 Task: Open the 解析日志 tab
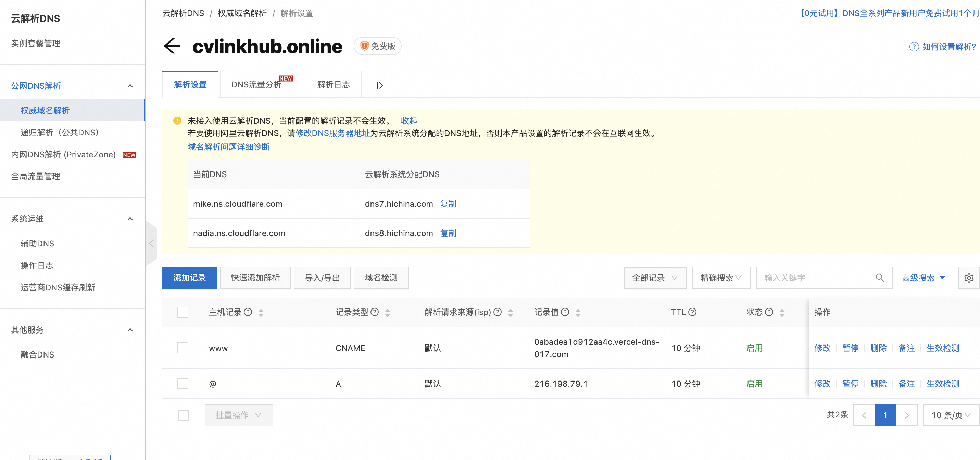333,85
